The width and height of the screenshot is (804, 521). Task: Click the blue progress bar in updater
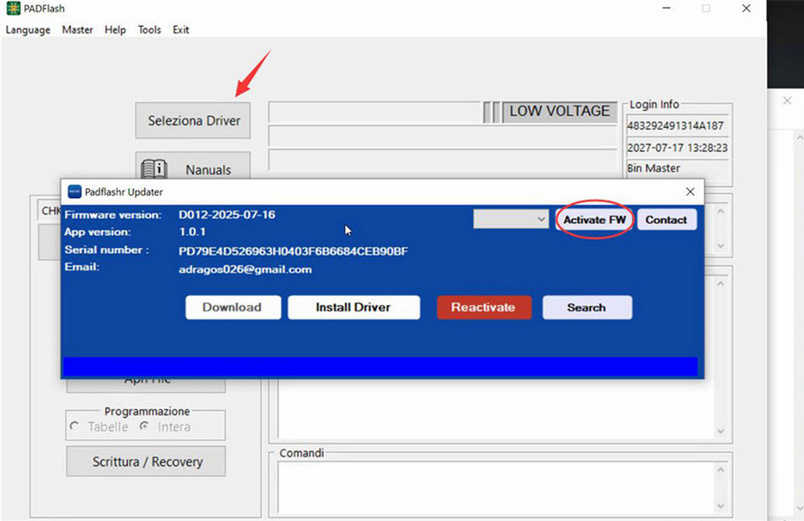click(380, 367)
